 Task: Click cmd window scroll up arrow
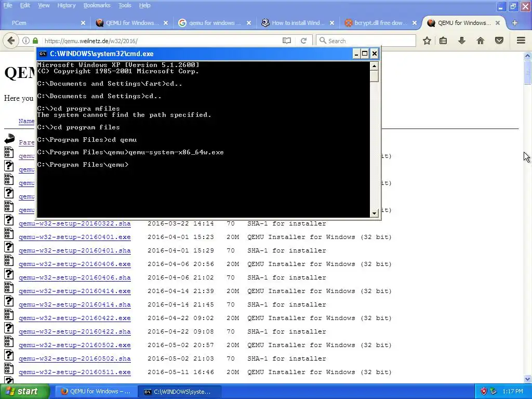pyautogui.click(x=374, y=66)
